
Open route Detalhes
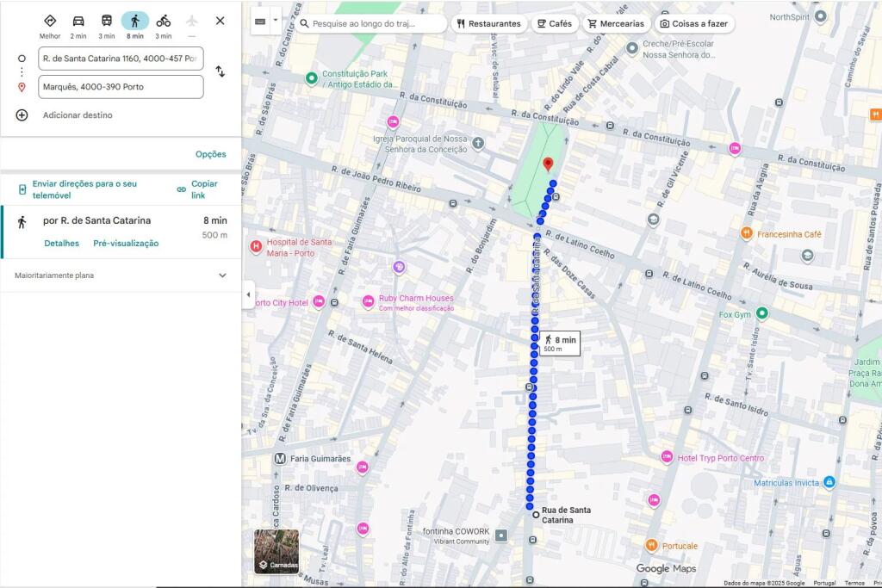tap(62, 244)
